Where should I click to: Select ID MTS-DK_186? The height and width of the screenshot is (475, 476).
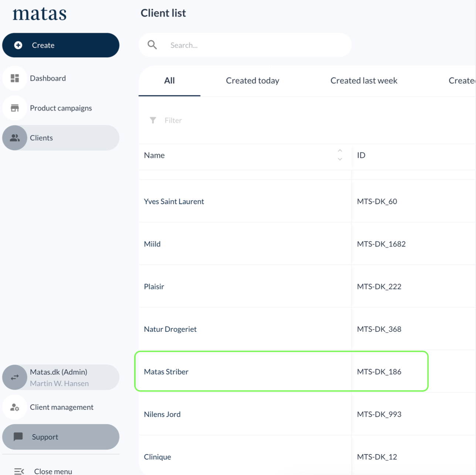[379, 372]
